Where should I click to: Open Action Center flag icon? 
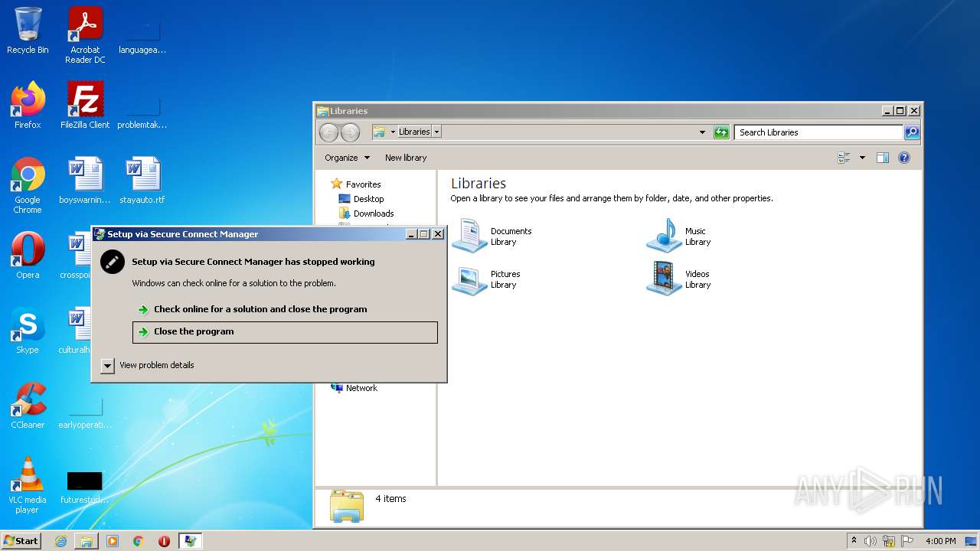[907, 541]
